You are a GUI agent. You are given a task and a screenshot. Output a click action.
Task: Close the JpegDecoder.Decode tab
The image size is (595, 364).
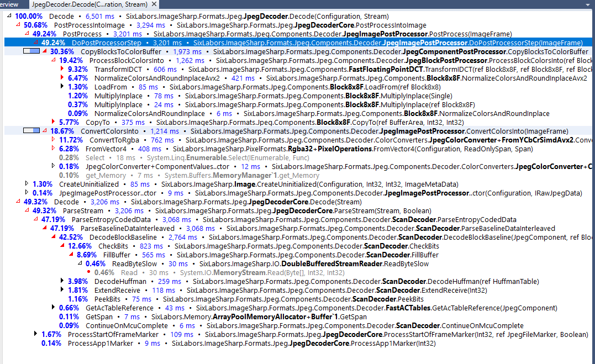coord(154,4)
